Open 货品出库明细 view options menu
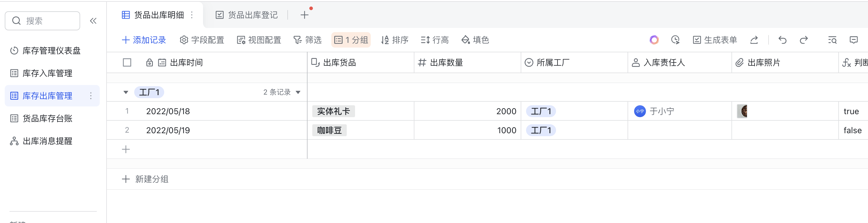868x223 pixels. coord(192,15)
